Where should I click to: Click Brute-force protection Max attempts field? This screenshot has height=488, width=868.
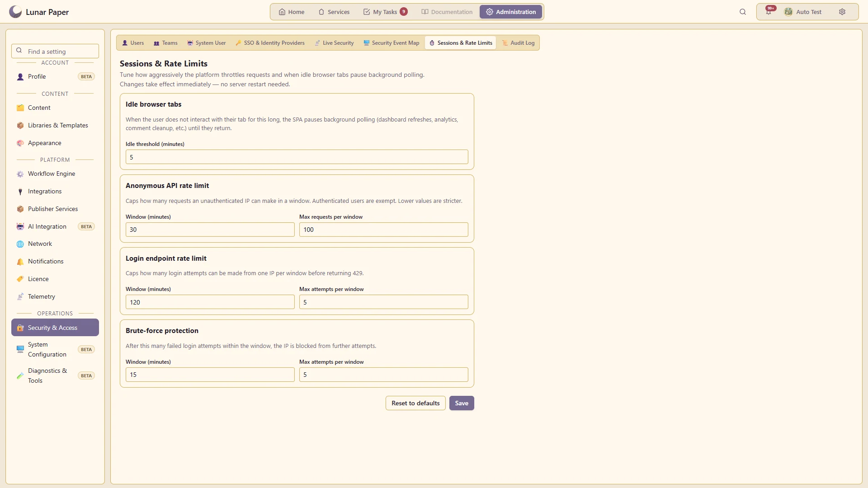[x=384, y=375]
